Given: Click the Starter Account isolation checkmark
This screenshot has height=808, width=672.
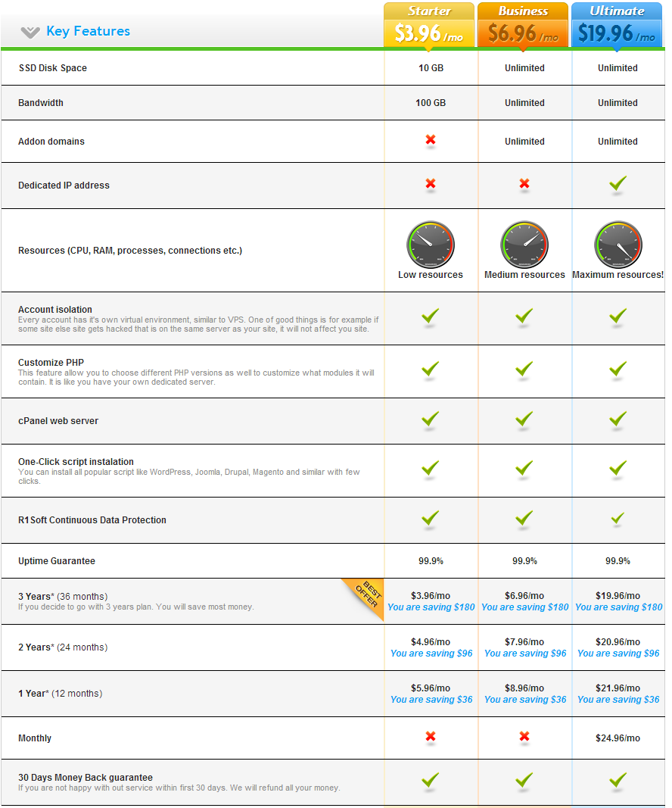Looking at the screenshot, I should point(431,317).
